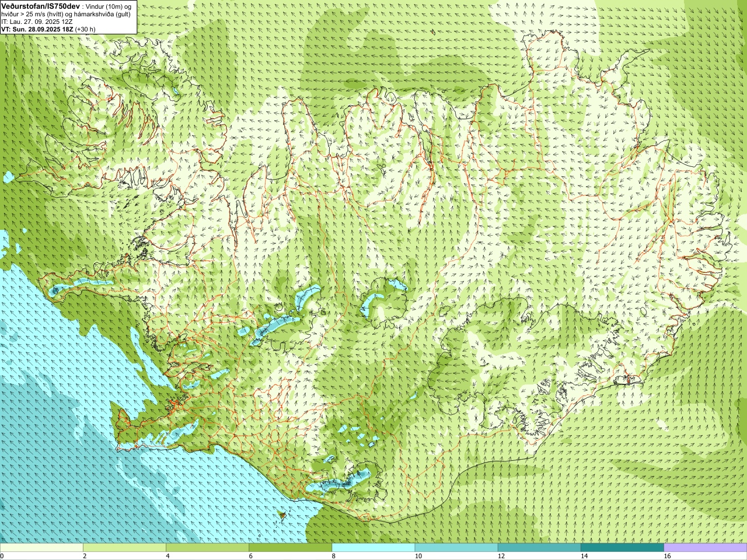Click the legend scale label "16"
The width and height of the screenshot is (747, 560).
pos(668,556)
